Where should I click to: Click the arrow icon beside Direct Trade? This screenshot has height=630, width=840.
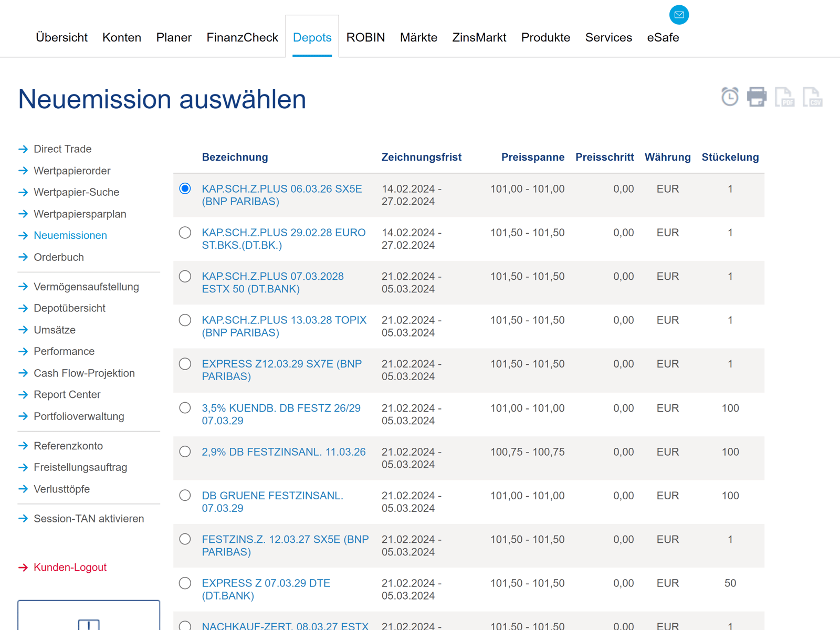[x=23, y=149]
